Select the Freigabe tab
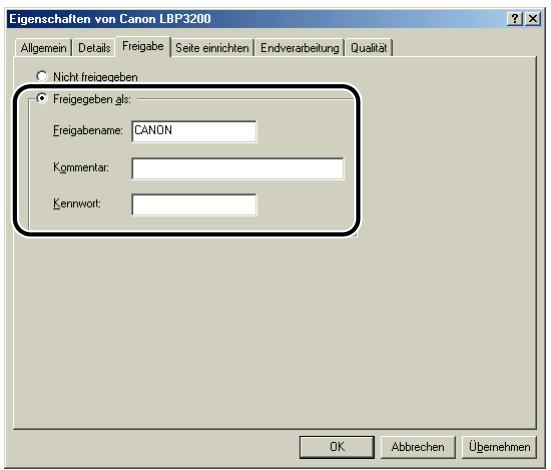 click(143, 46)
